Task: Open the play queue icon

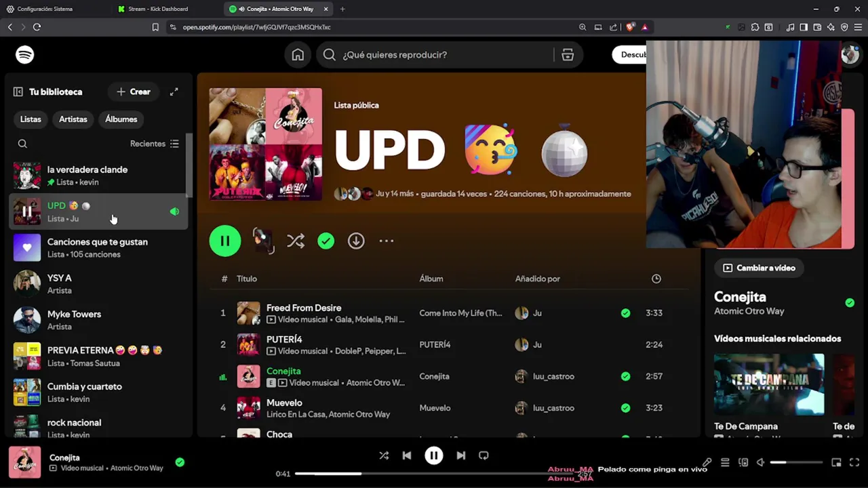Action: pos(725,462)
